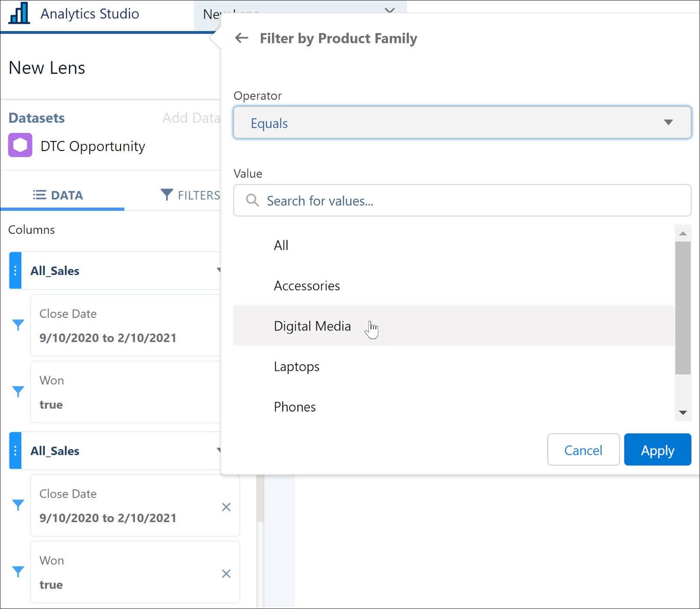The height and width of the screenshot is (609, 700).
Task: Click the Add Data link
Action: [x=191, y=118]
